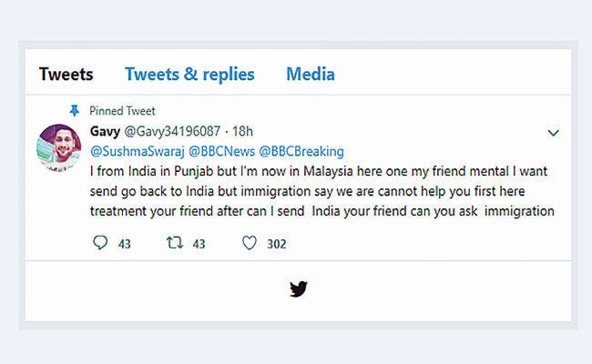Click the like count 302

pos(276,244)
